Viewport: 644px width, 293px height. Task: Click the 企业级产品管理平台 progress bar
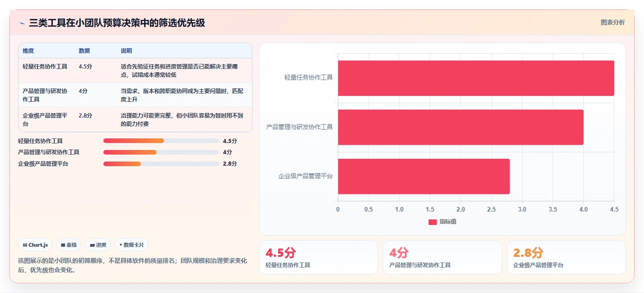click(161, 164)
